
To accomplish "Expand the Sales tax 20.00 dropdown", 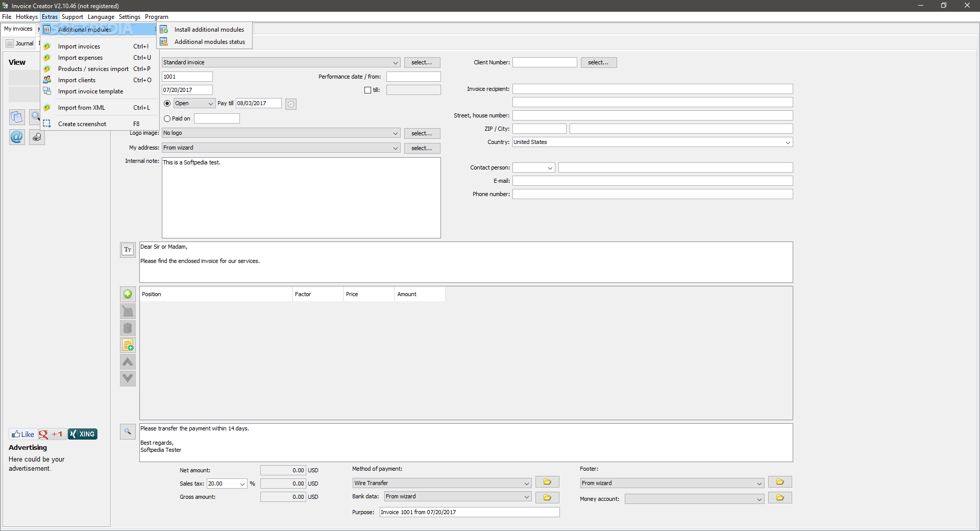I will [242, 484].
